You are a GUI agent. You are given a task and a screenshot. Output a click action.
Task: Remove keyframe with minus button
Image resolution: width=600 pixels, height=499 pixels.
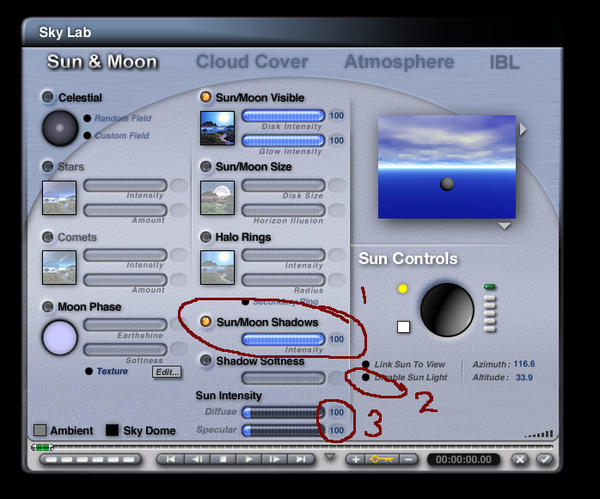[409, 459]
